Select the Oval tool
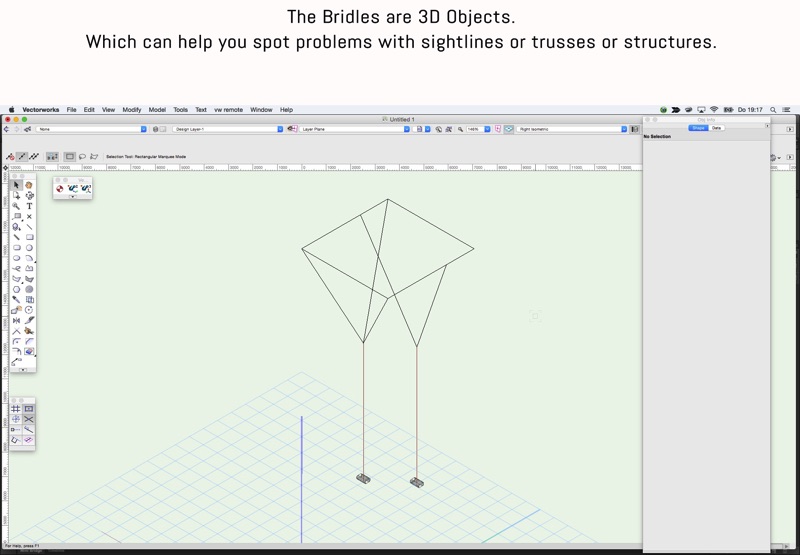This screenshot has width=800, height=555. click(x=16, y=258)
